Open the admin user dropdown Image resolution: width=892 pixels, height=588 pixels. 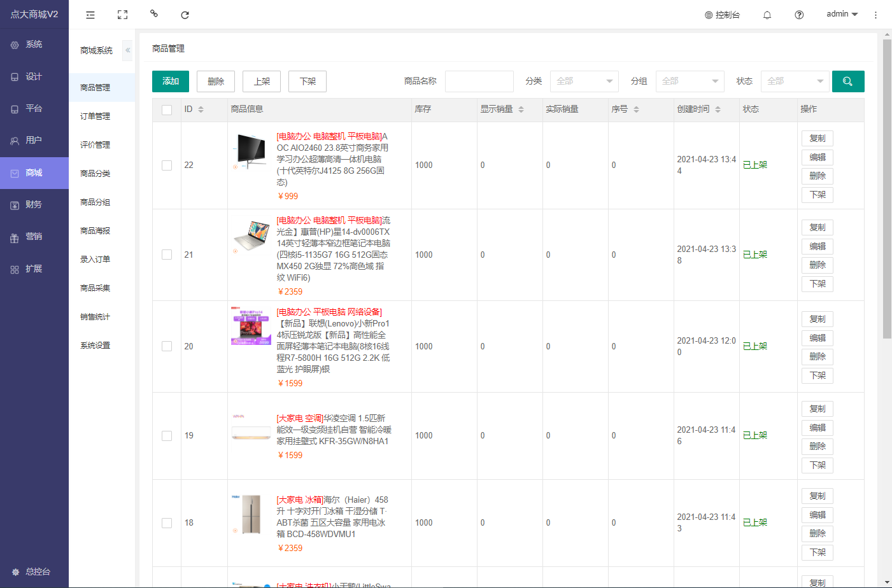pos(842,14)
